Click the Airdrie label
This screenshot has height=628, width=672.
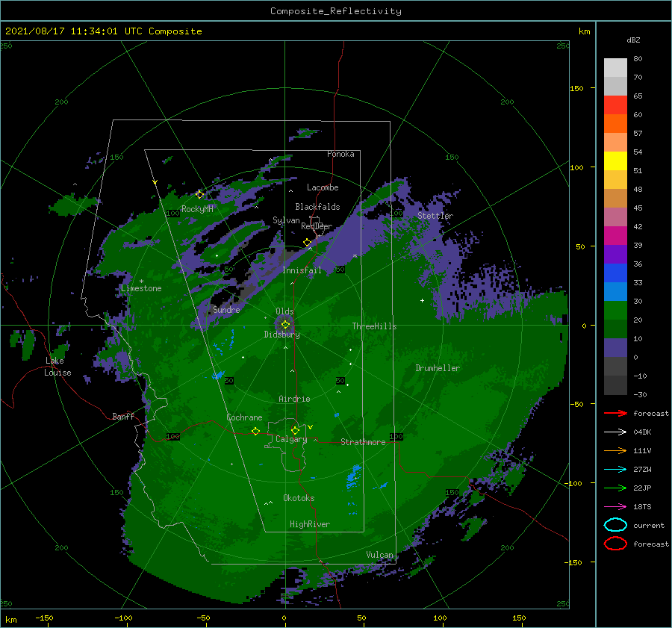[x=294, y=399]
